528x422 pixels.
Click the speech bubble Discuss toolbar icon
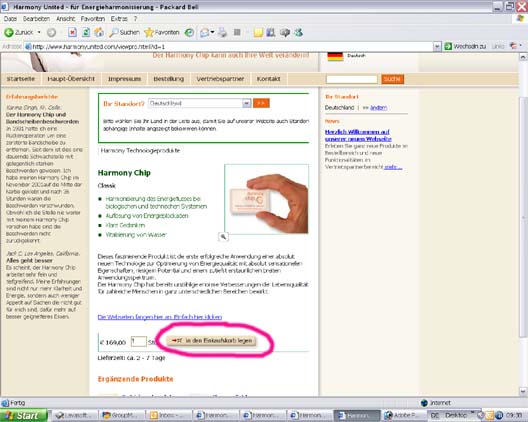[285, 32]
